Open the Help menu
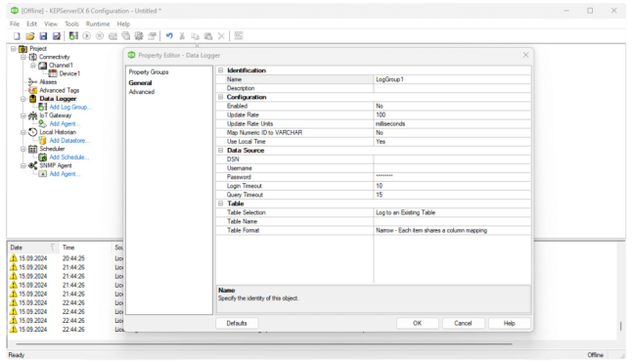Screen dimensions: 634x364 click(123, 23)
